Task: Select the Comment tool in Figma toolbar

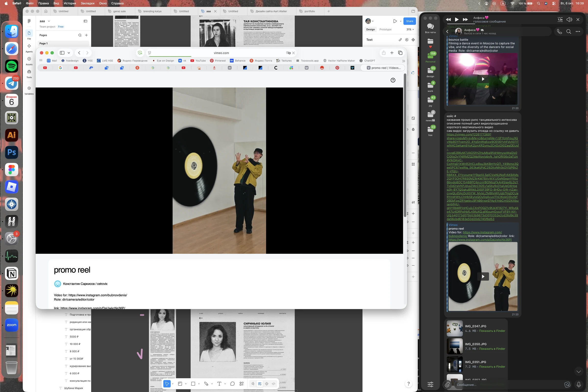Action: coord(232,384)
